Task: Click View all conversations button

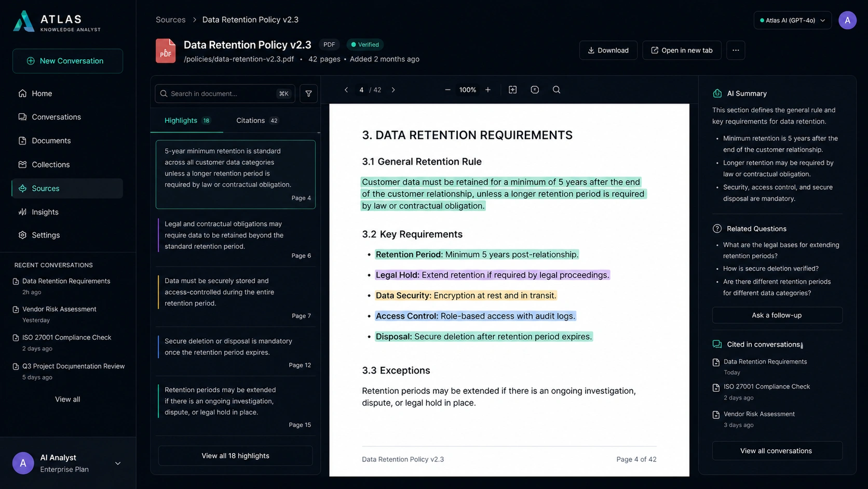Action: [777, 451]
